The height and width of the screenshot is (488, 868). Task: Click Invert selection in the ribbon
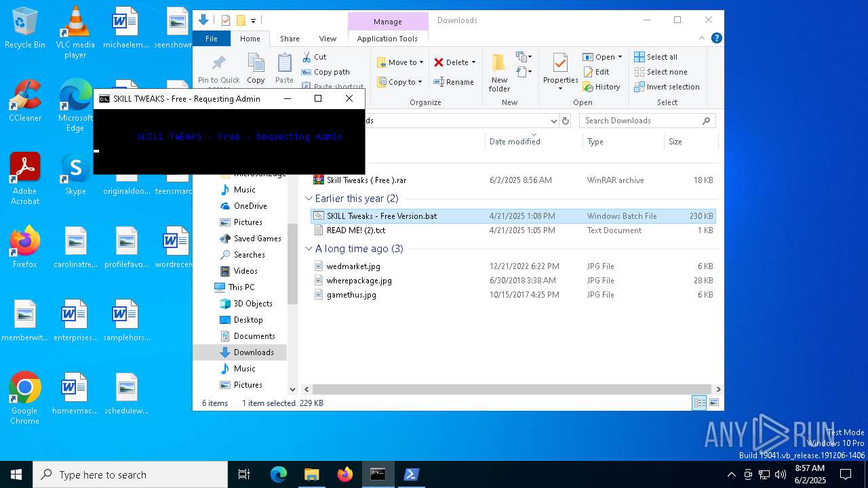(667, 87)
